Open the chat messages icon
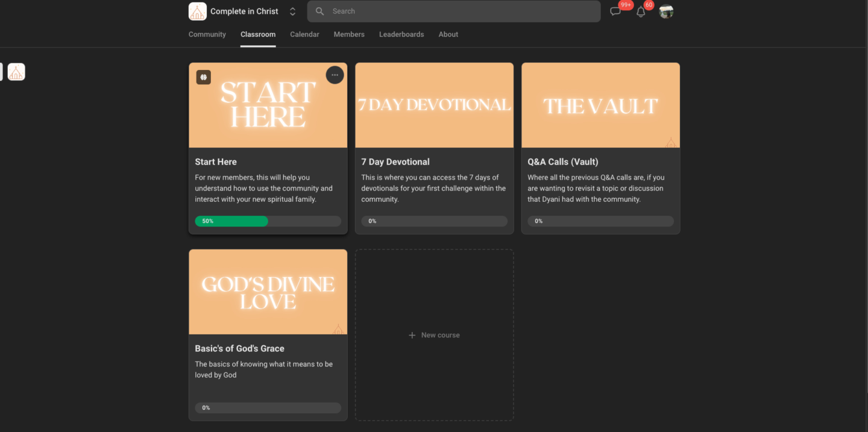The width and height of the screenshot is (868, 432). (x=615, y=11)
